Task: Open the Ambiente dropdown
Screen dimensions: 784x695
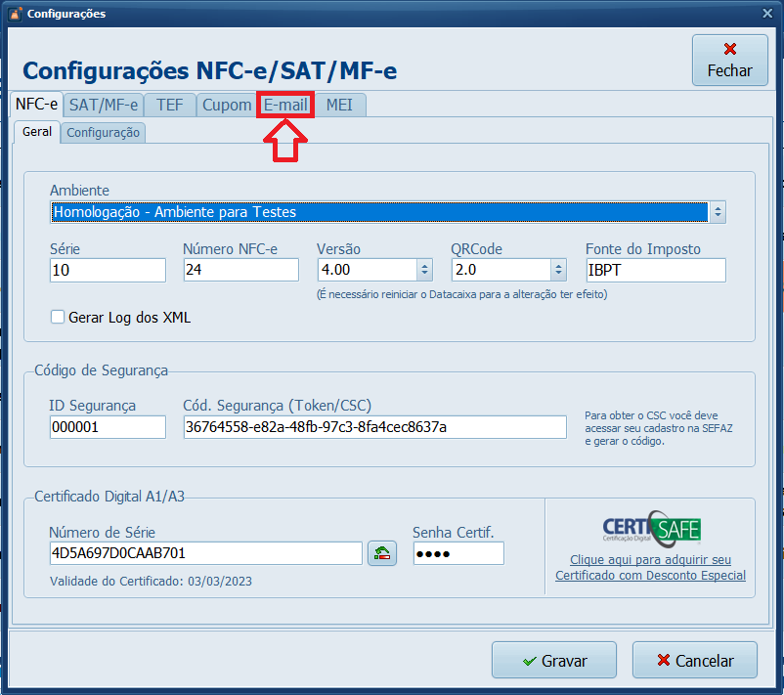Action: coord(718,212)
